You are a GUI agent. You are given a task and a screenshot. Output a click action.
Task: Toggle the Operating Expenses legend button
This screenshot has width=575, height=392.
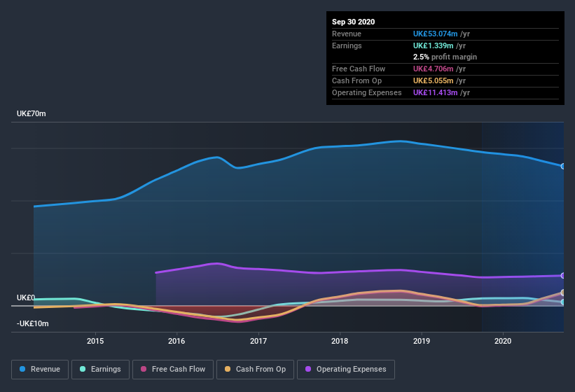[346, 370]
